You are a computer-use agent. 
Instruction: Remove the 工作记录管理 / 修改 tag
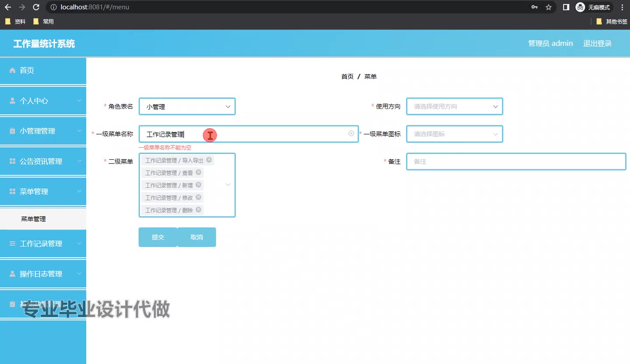click(199, 197)
